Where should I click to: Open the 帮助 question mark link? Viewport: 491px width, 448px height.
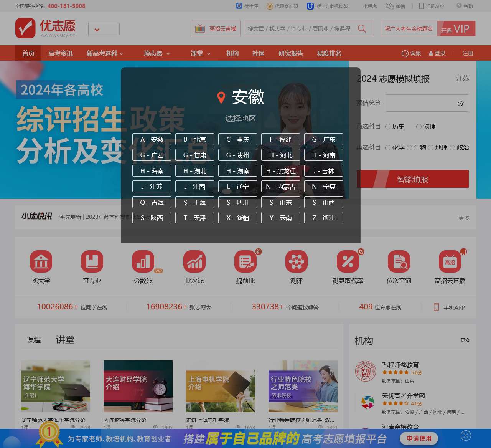pos(465,6)
